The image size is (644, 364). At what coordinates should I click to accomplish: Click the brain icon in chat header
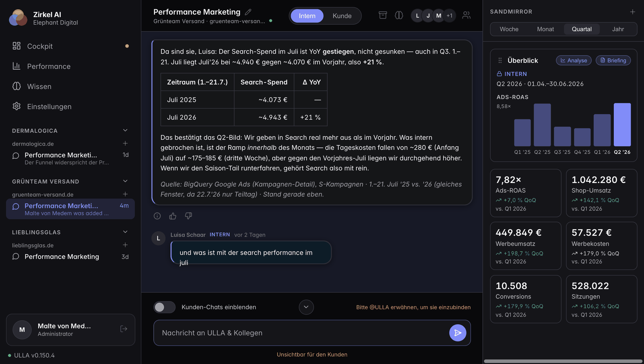point(399,15)
